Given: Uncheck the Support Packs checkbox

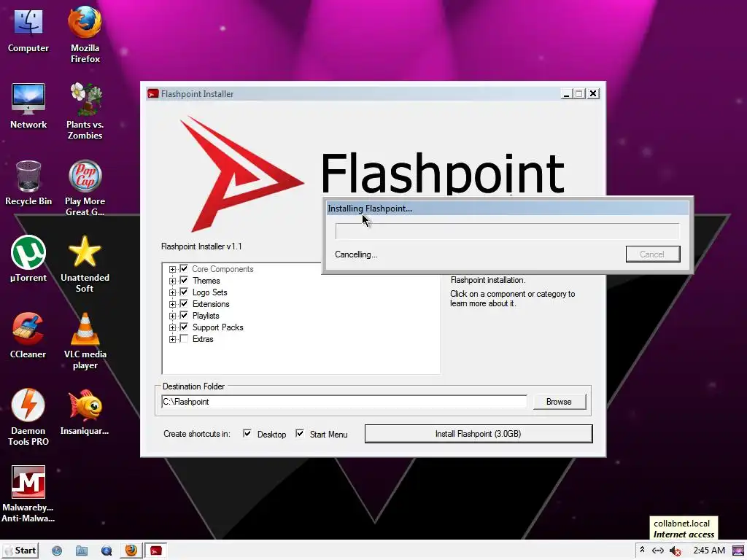Looking at the screenshot, I should [184, 327].
